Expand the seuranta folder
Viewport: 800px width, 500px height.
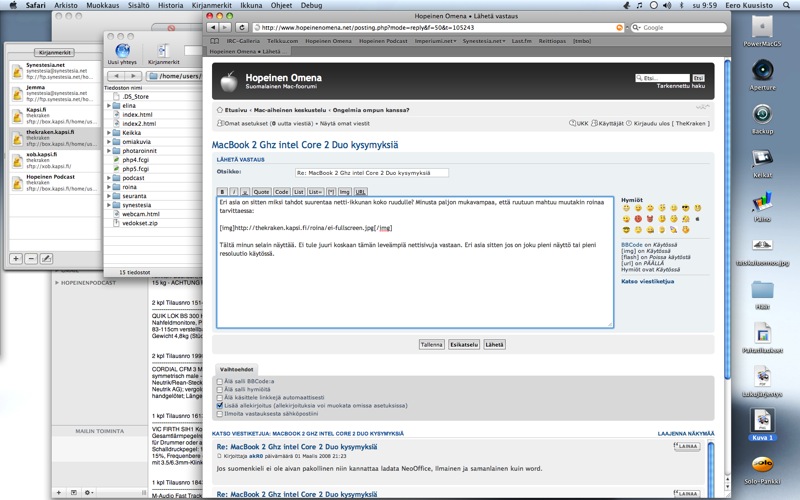pos(109,196)
